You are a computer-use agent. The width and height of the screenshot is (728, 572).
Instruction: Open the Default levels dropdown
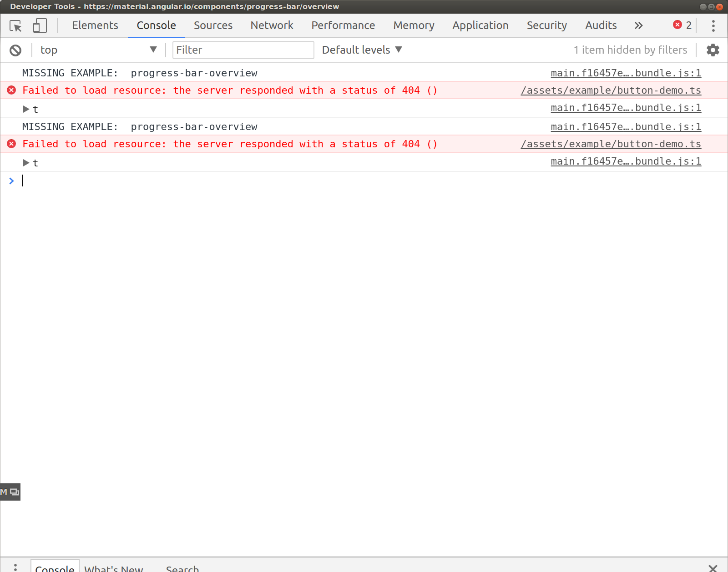coord(362,50)
